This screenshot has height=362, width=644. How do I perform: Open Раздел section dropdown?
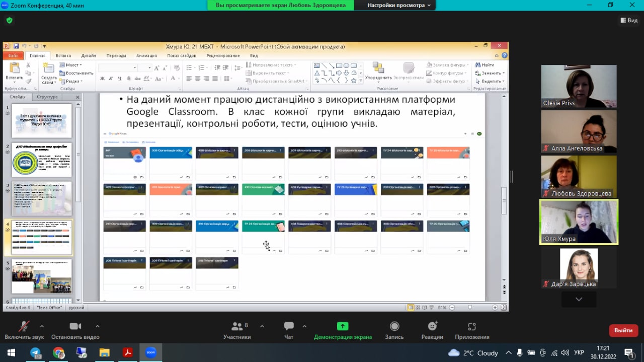coord(70,81)
